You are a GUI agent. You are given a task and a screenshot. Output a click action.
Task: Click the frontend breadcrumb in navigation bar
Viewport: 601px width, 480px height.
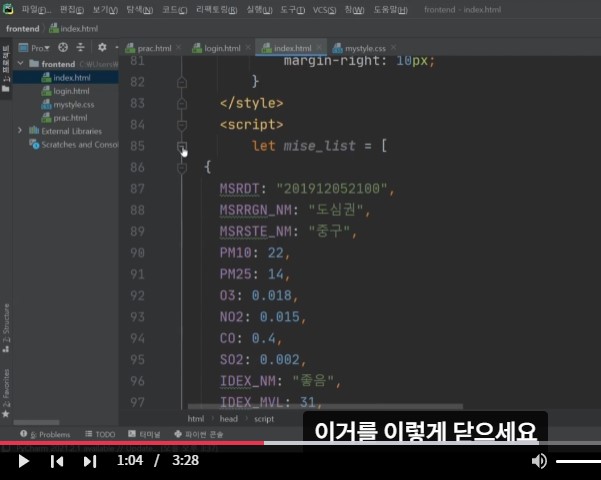[23, 29]
